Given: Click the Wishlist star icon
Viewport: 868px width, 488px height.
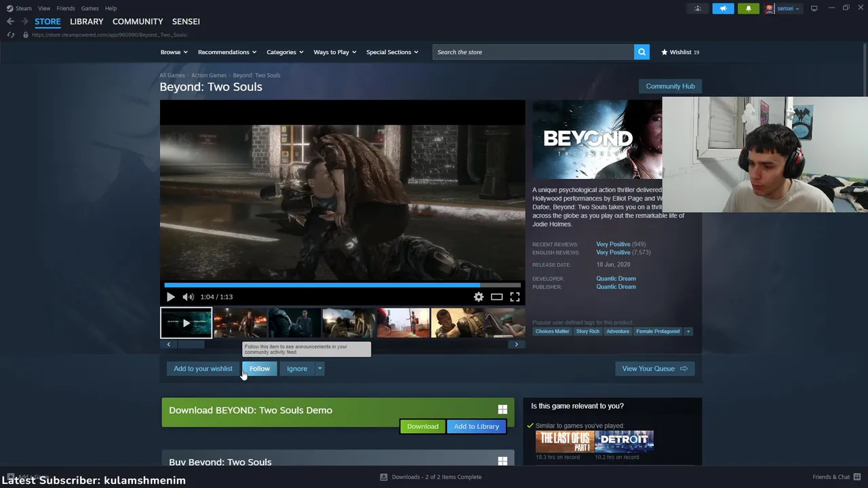Looking at the screenshot, I should [665, 52].
